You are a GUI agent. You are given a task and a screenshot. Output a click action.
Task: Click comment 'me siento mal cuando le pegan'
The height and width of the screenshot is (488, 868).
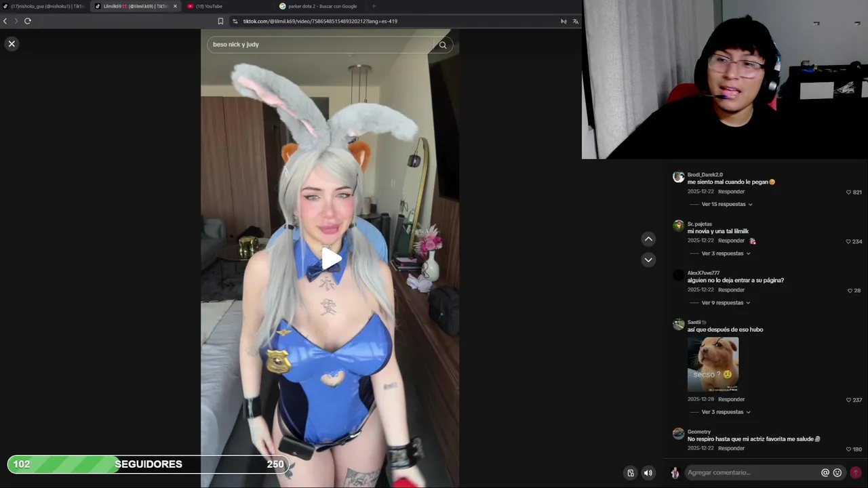(x=731, y=182)
